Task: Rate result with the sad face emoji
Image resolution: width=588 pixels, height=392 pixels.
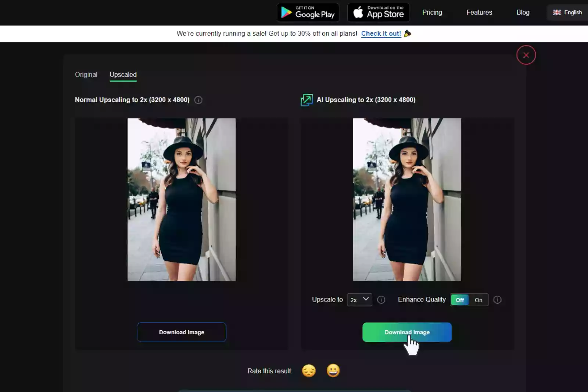Action: 309,371
